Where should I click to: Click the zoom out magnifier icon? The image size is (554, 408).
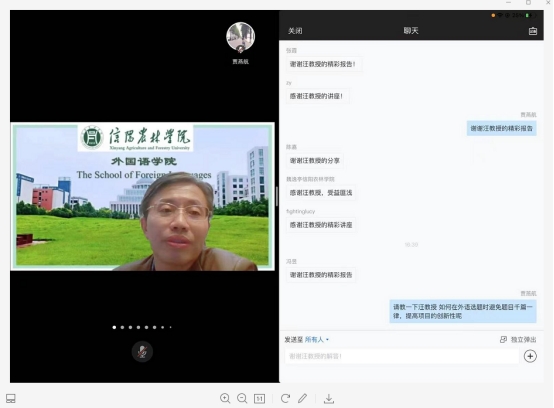[242, 398]
